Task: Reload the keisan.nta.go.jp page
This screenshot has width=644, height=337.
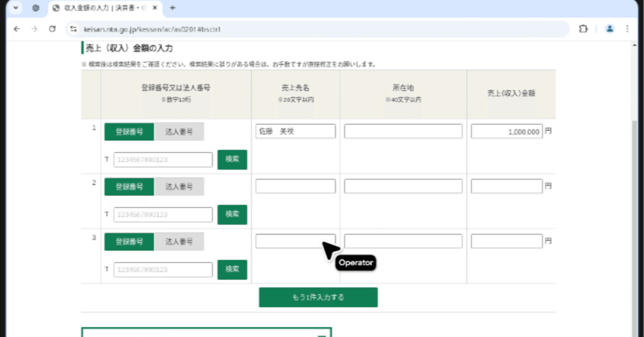Action: (52, 29)
